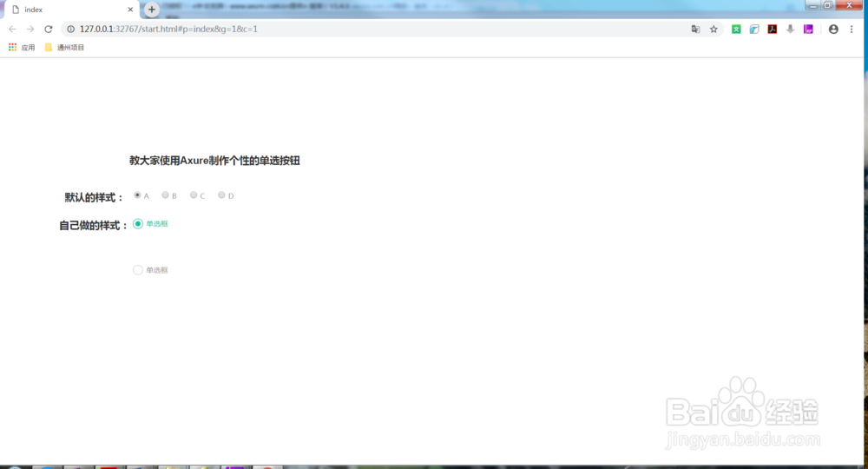Open the Chrome three-dot menu
Screen dimensions: 868x469
pos(852,30)
